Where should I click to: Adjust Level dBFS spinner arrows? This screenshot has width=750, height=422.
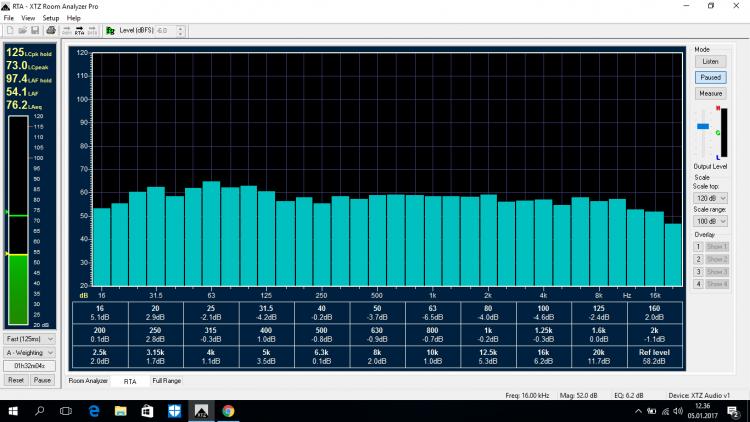pyautogui.click(x=180, y=31)
